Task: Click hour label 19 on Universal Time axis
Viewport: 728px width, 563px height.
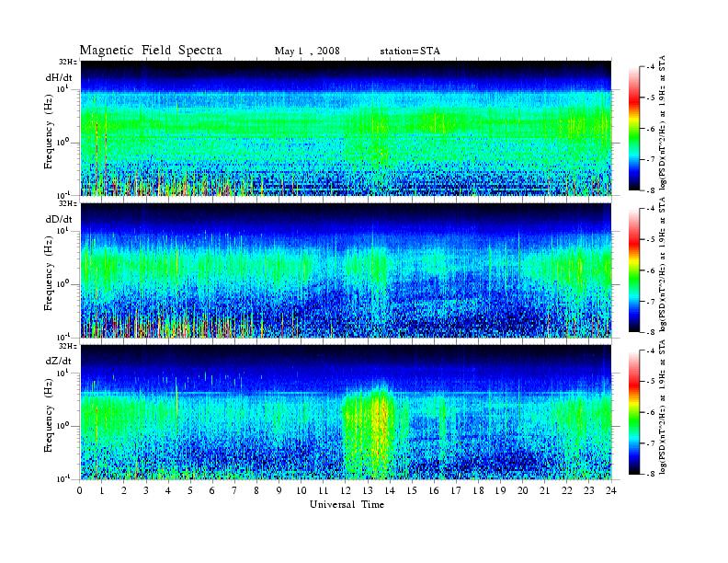Action: tap(500, 490)
